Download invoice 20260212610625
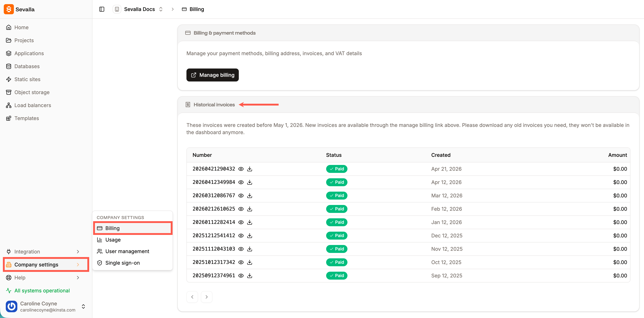The width and height of the screenshot is (644, 318). pyautogui.click(x=249, y=209)
